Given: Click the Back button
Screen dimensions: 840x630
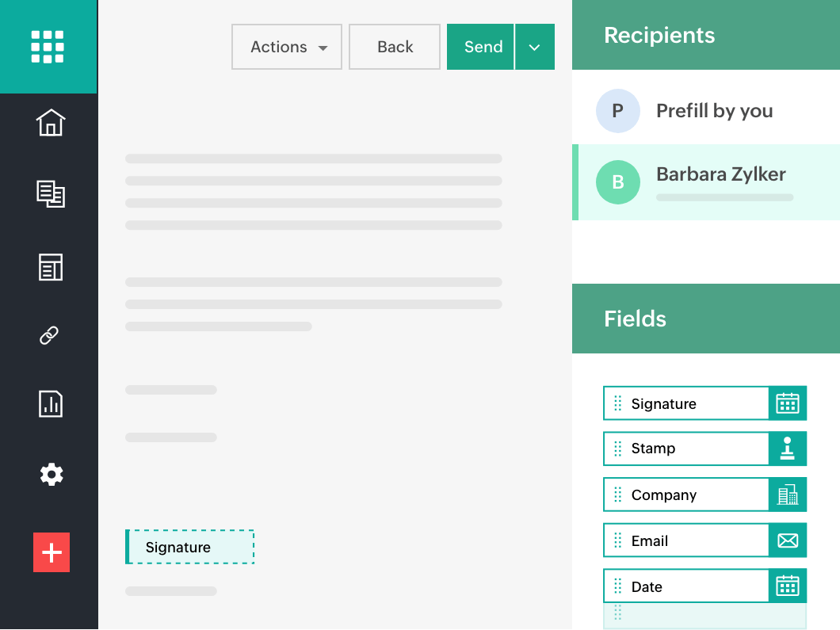Looking at the screenshot, I should pos(395,47).
